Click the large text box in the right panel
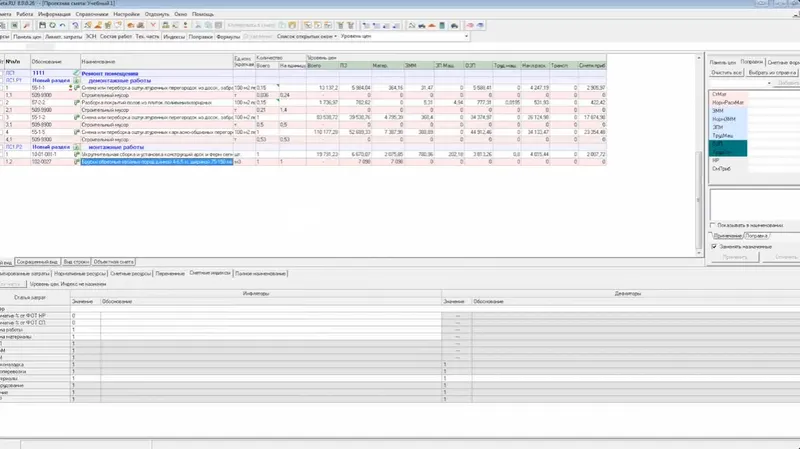 click(x=755, y=205)
